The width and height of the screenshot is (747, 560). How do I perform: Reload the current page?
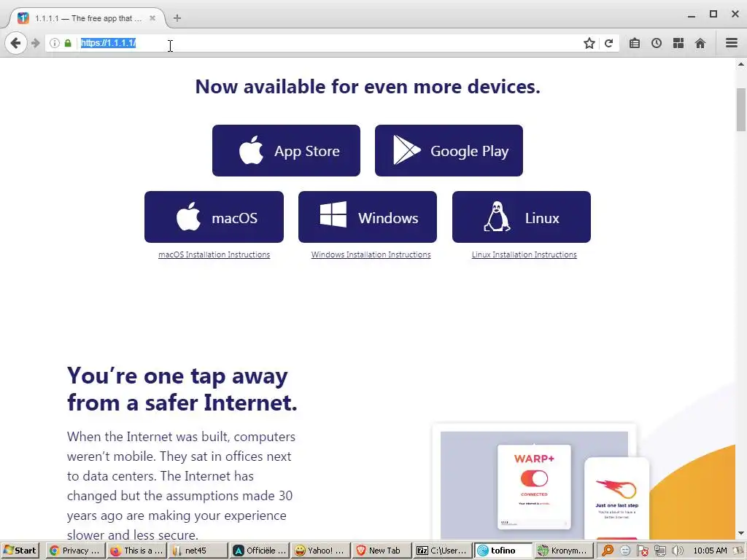(609, 43)
